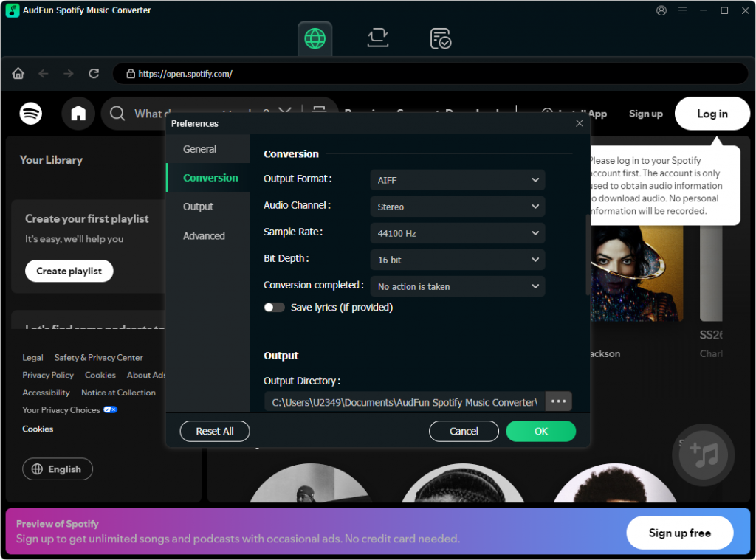Image resolution: width=756 pixels, height=560 pixels.
Task: Select the Conversion preferences tab
Action: click(x=208, y=178)
